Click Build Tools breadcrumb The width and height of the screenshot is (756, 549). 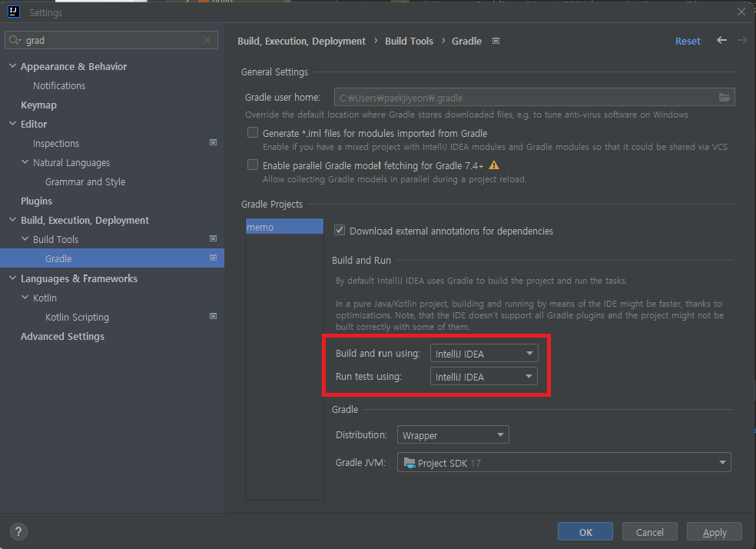click(x=409, y=41)
